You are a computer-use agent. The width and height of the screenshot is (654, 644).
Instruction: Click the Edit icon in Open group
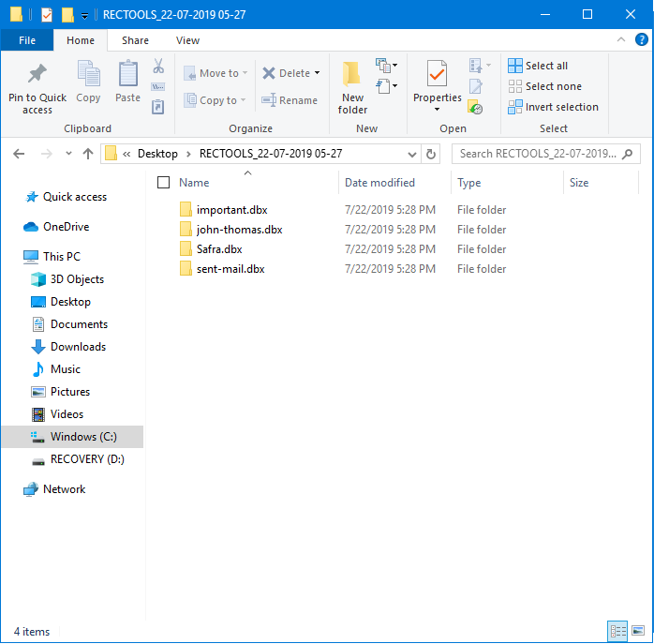[475, 86]
